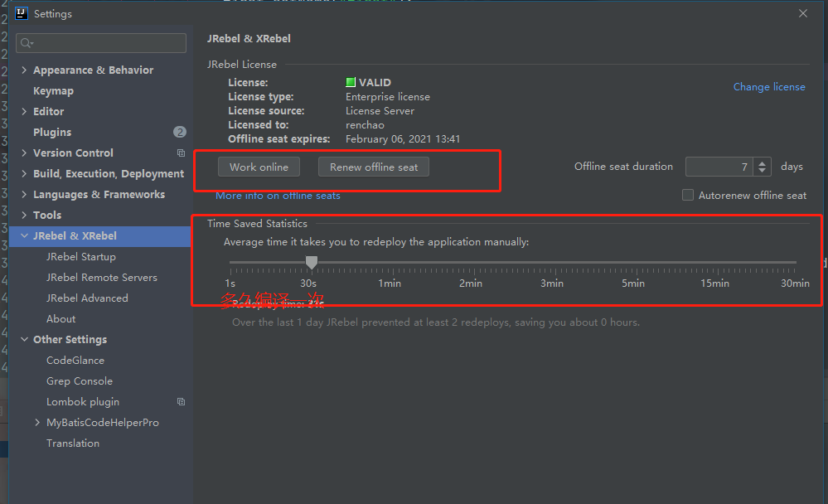The height and width of the screenshot is (504, 828).
Task: Focus the Settings search field
Action: point(101,43)
